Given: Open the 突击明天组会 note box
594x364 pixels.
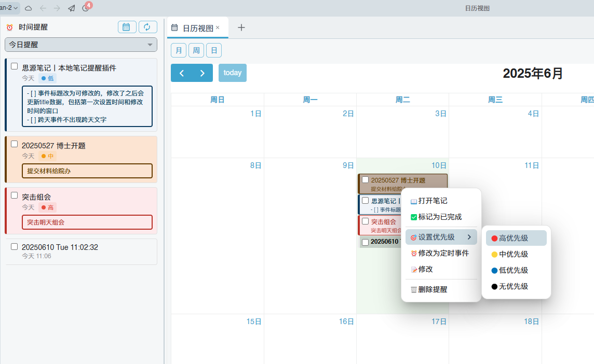Looking at the screenshot, I should click(87, 222).
